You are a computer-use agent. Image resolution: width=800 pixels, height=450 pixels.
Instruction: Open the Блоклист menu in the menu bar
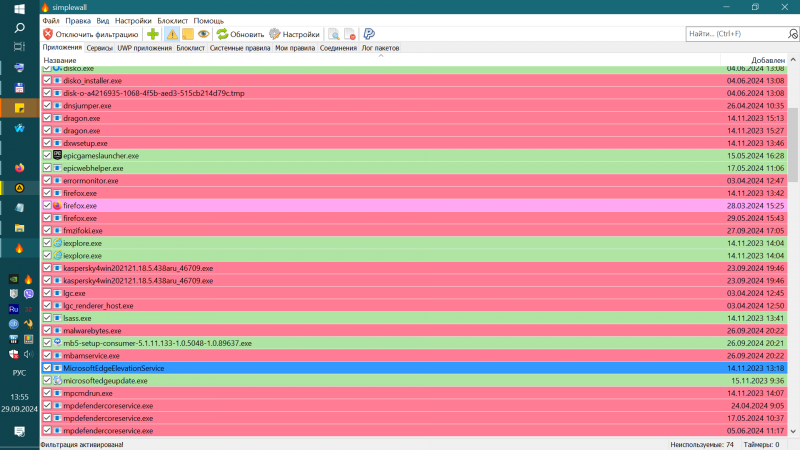(x=172, y=21)
